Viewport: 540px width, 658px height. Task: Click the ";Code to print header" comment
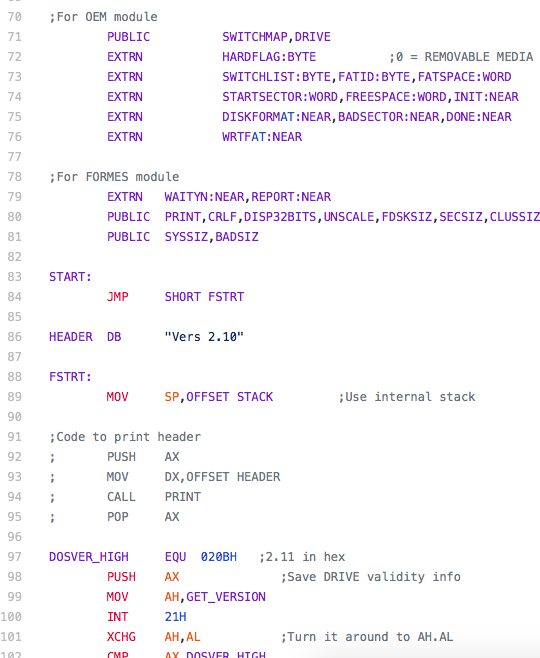(125, 437)
